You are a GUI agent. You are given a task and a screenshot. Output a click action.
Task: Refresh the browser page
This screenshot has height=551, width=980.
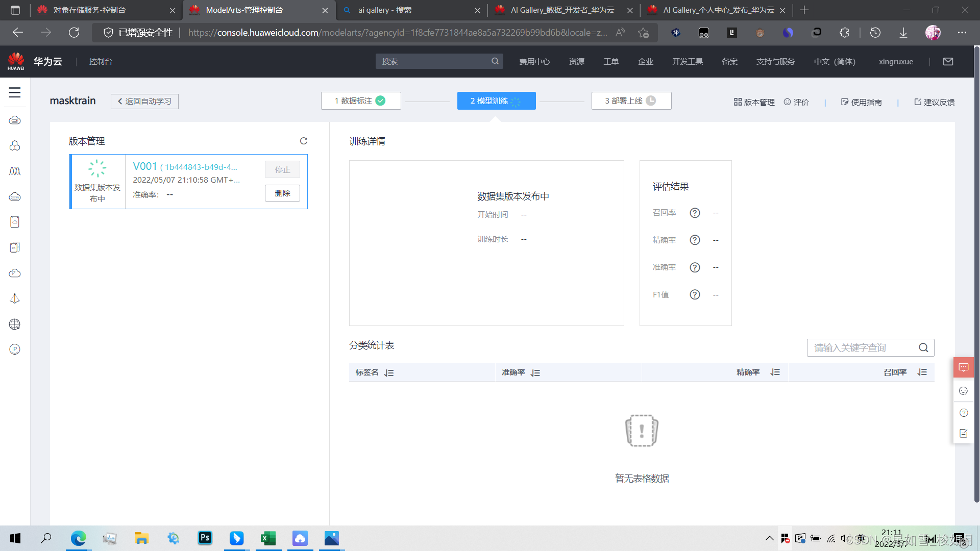74,33
